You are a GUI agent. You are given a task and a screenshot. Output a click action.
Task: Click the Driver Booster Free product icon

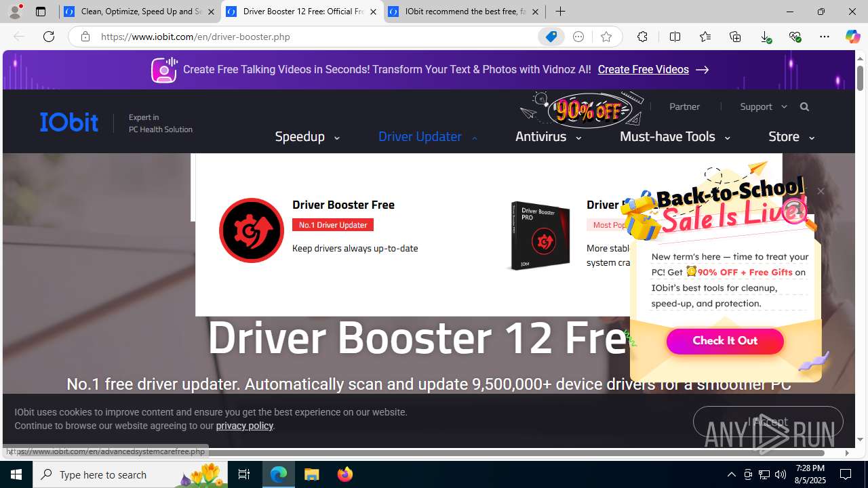click(251, 230)
